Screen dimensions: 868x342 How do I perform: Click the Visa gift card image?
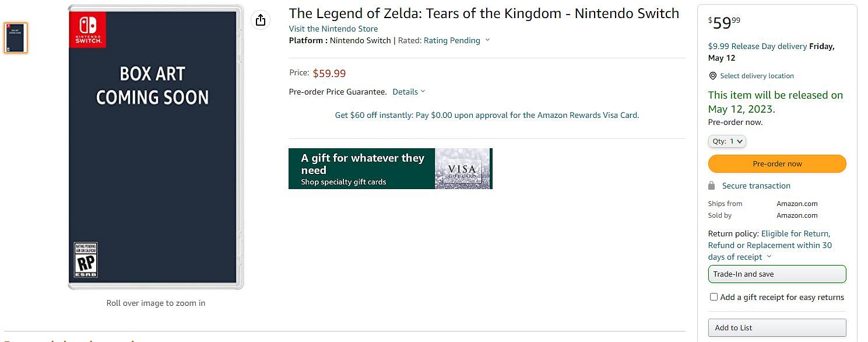[463, 169]
